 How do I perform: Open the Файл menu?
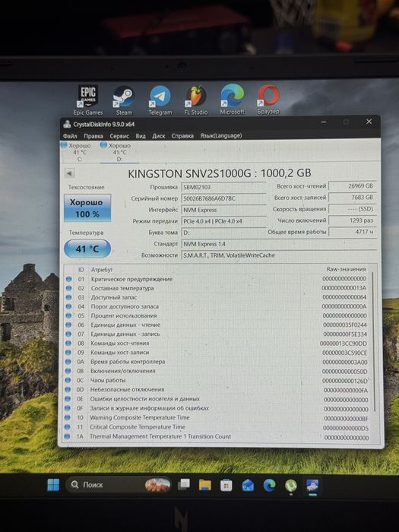click(70, 136)
